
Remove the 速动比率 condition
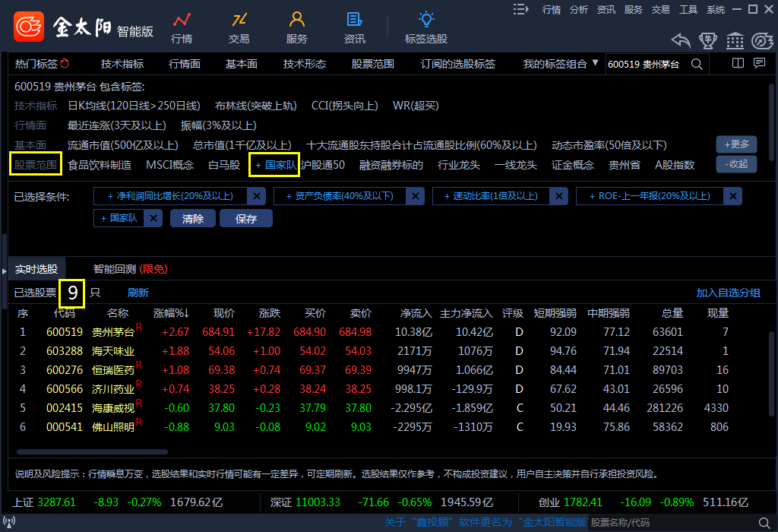pos(558,196)
